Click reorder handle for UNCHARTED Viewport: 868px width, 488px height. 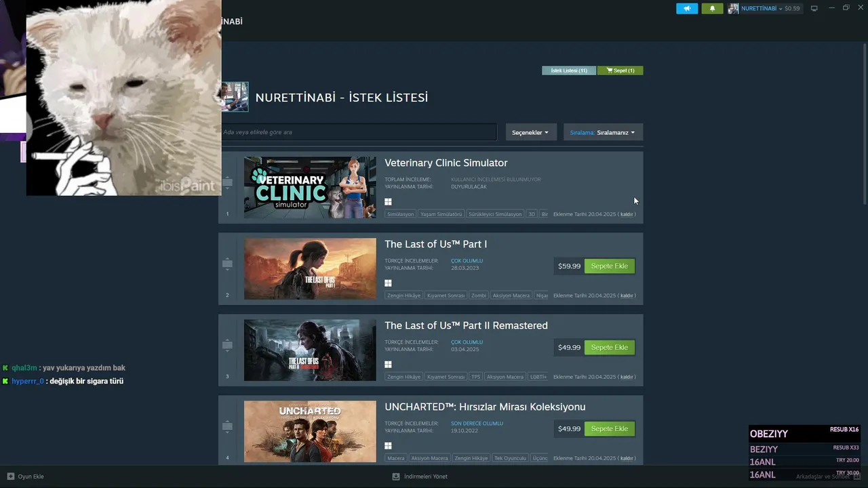point(227,426)
